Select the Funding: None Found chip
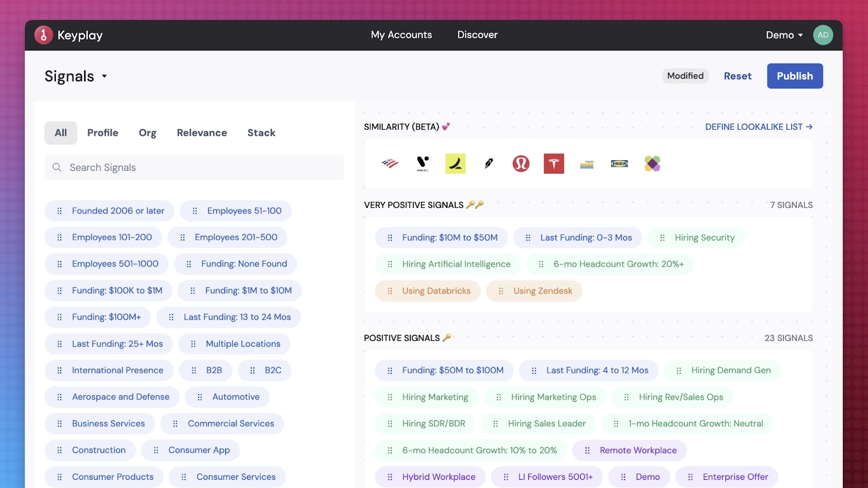Image resolution: width=868 pixels, height=488 pixels. tap(235, 264)
